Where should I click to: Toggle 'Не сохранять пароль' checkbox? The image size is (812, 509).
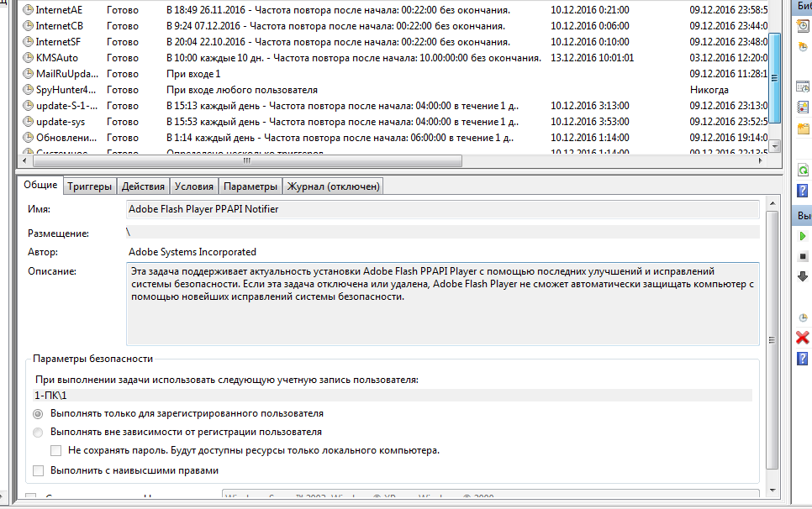pos(56,451)
